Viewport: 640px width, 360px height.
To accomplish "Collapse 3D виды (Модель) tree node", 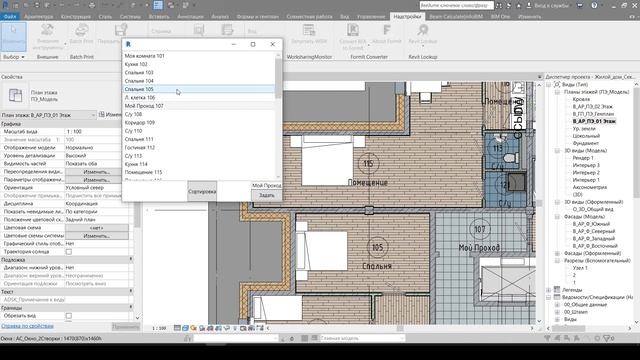I will [x=557, y=151].
